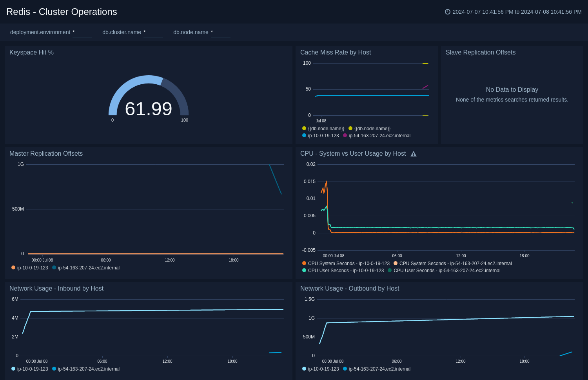
Task: Toggle ip-10-0-19-123 in Network Inbound legend
Action: pyautogui.click(x=30, y=369)
